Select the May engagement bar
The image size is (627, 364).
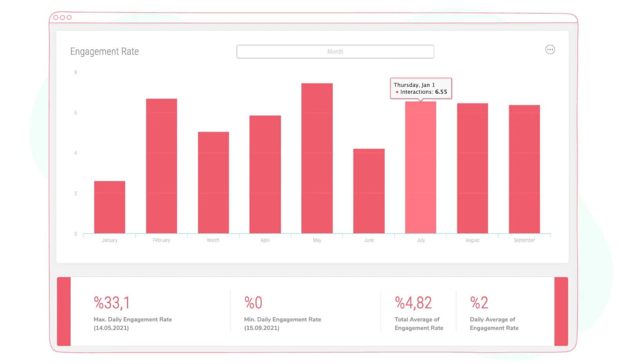[x=317, y=159]
